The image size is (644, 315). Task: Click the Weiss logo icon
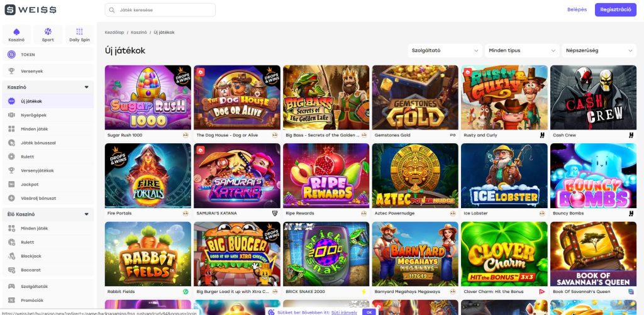(11, 10)
